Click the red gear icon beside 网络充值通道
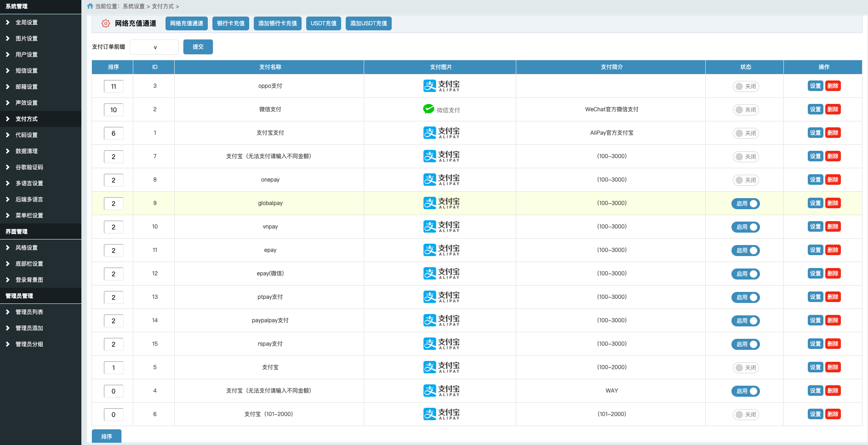The image size is (868, 445). click(x=106, y=23)
